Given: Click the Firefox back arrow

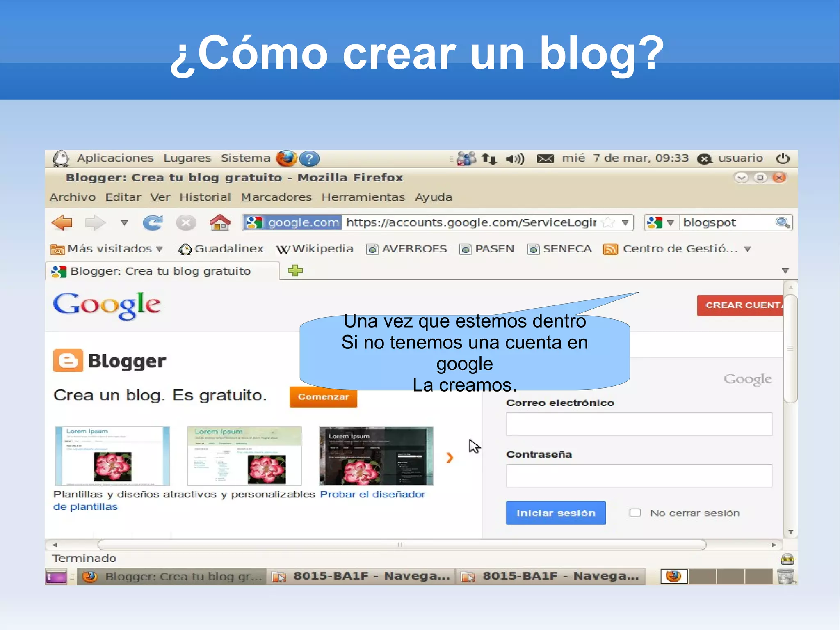Looking at the screenshot, I should [x=62, y=223].
